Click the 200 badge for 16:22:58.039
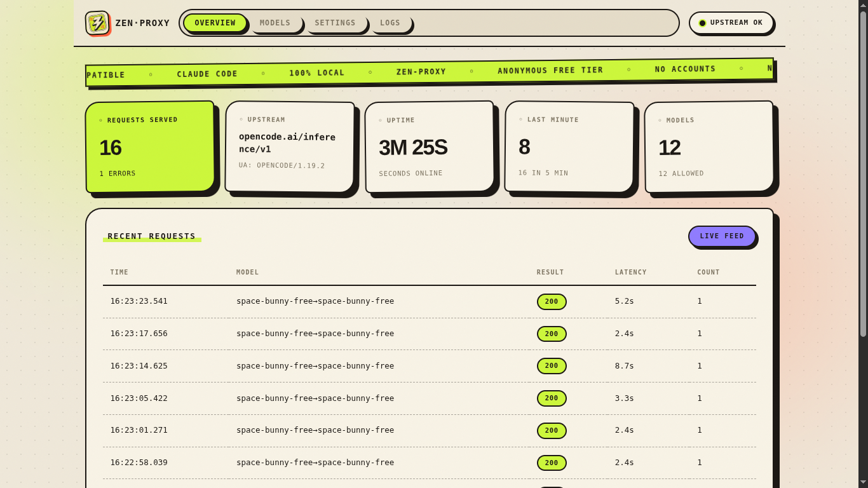 [x=552, y=463]
